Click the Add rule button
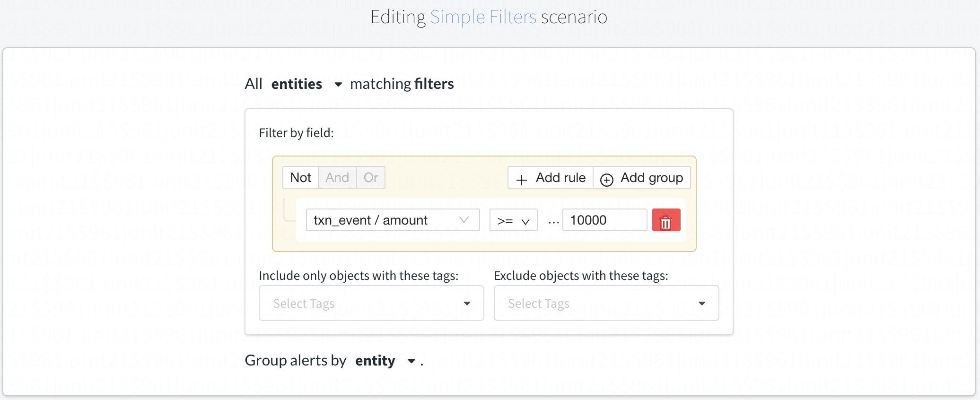 point(551,178)
